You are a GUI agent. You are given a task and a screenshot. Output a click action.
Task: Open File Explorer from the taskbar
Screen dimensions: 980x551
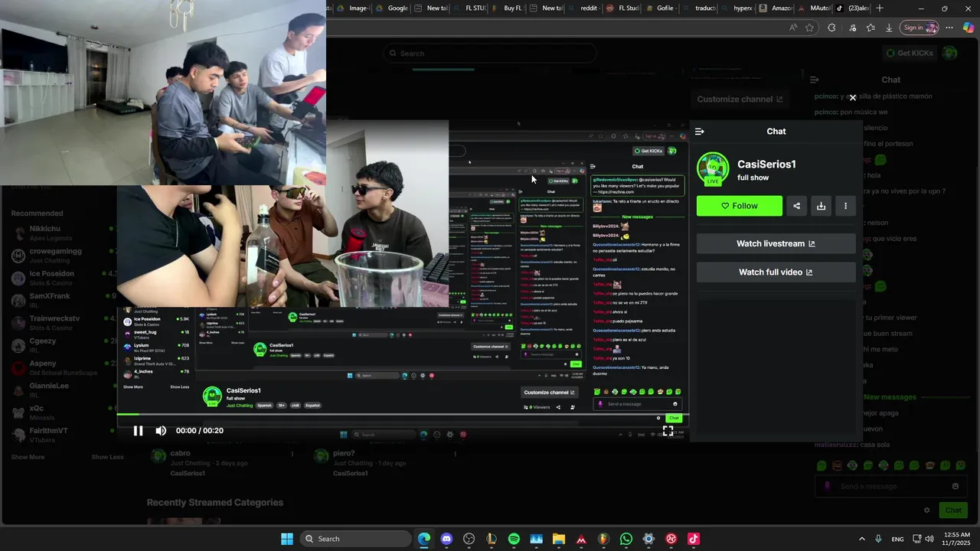click(559, 539)
